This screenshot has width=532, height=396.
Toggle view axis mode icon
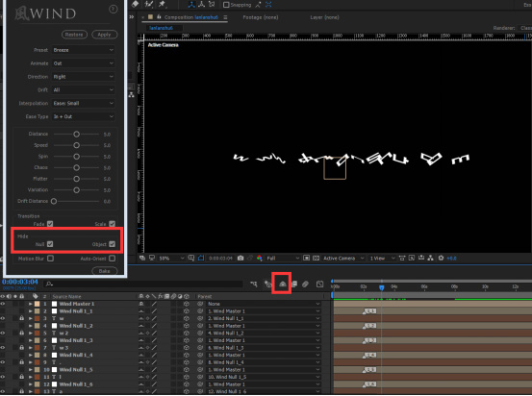(212, 5)
